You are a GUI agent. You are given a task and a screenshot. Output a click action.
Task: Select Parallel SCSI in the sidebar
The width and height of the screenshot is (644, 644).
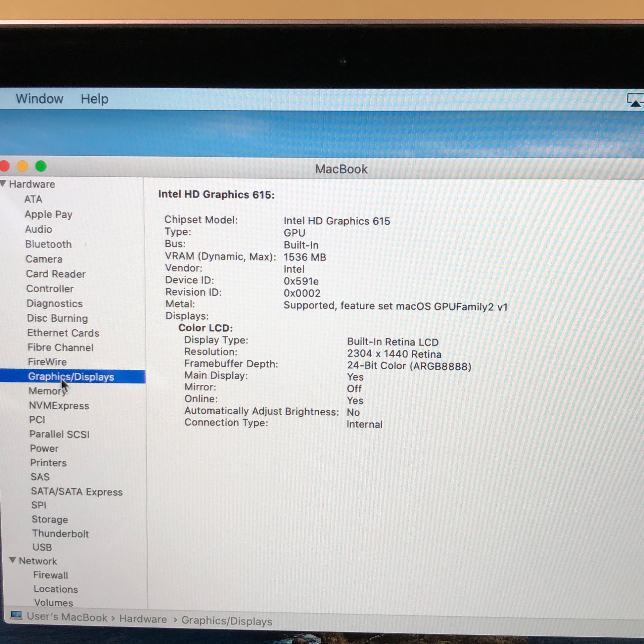tap(59, 434)
